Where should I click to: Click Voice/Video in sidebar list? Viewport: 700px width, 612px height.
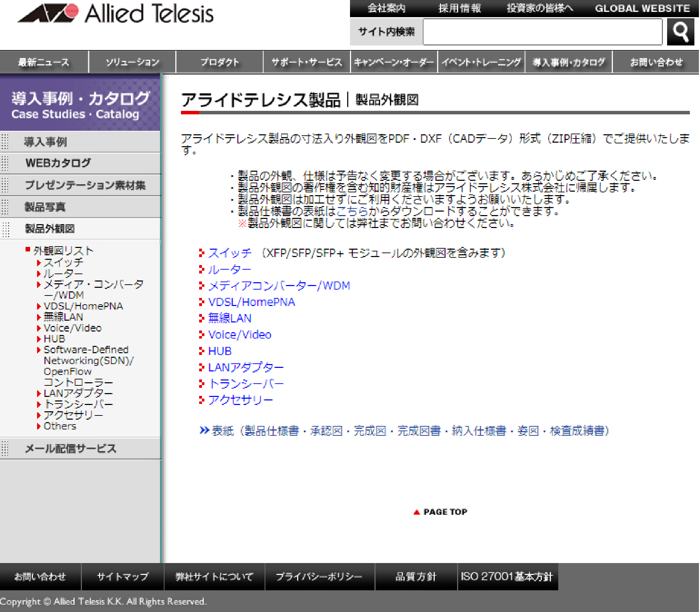(x=72, y=328)
